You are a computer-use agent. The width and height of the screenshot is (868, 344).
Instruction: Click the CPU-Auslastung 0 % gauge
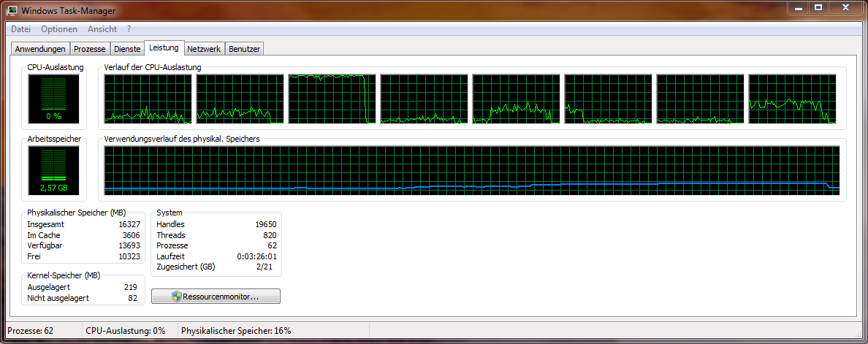click(53, 99)
